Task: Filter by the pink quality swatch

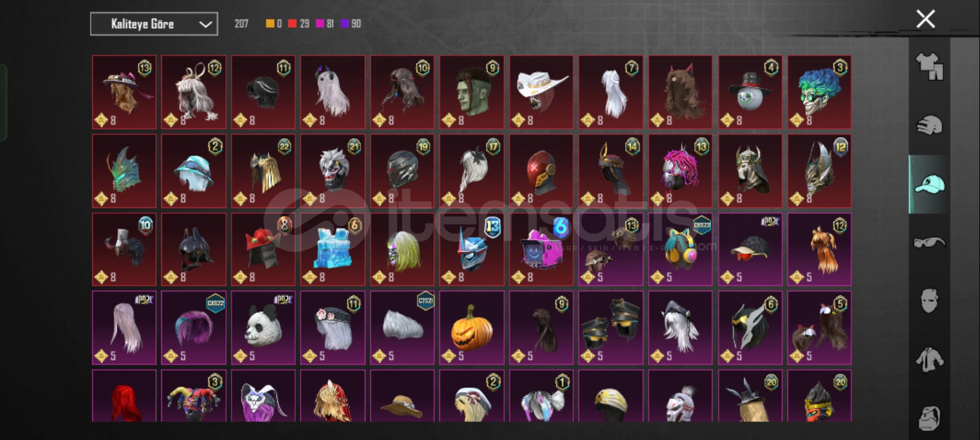Action: [x=320, y=23]
